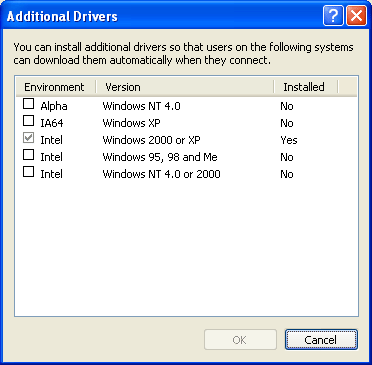Close the Additional Drivers dialog
This screenshot has height=365, width=372.
[x=356, y=15]
